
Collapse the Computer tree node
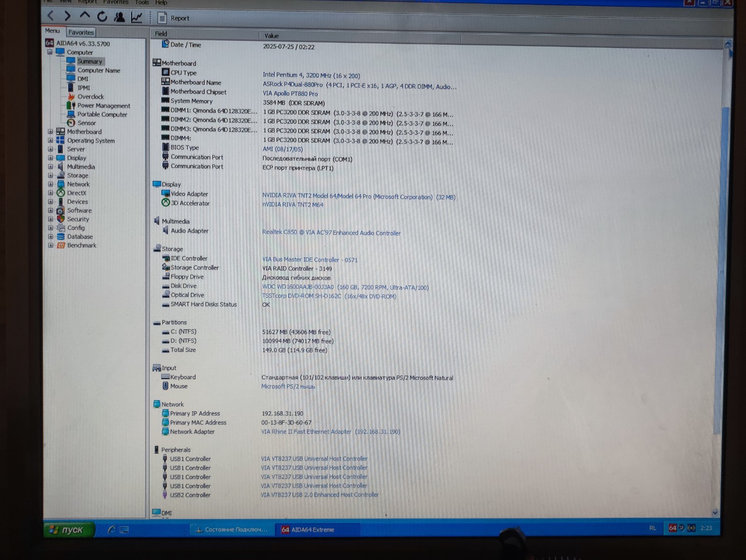click(50, 52)
